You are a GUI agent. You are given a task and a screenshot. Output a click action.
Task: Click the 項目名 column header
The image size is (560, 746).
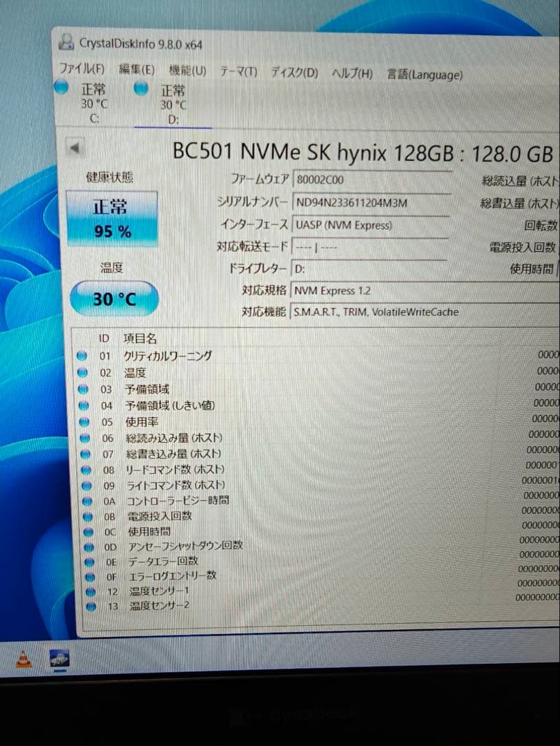139,338
